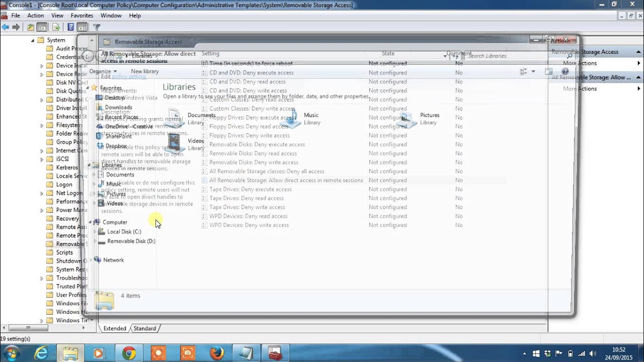This screenshot has width=644, height=362.
Task: Select the Kerberos folder in the tree
Action: pos(67,167)
